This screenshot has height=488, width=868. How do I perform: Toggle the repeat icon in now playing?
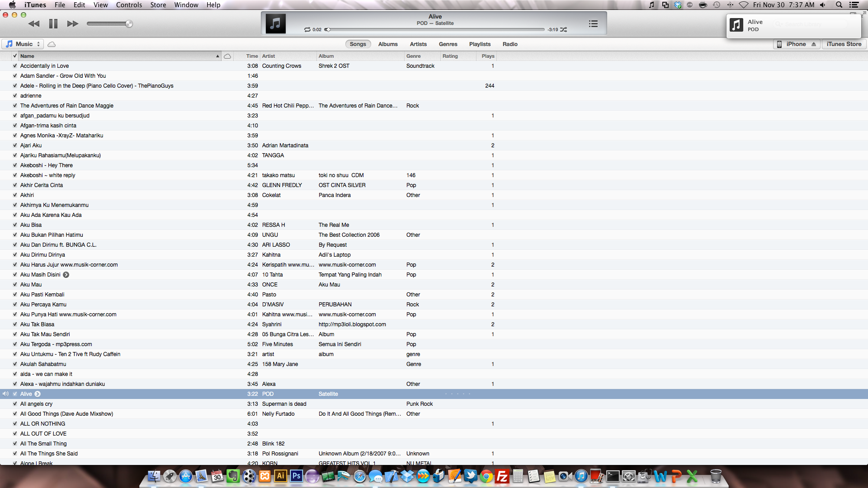click(307, 30)
